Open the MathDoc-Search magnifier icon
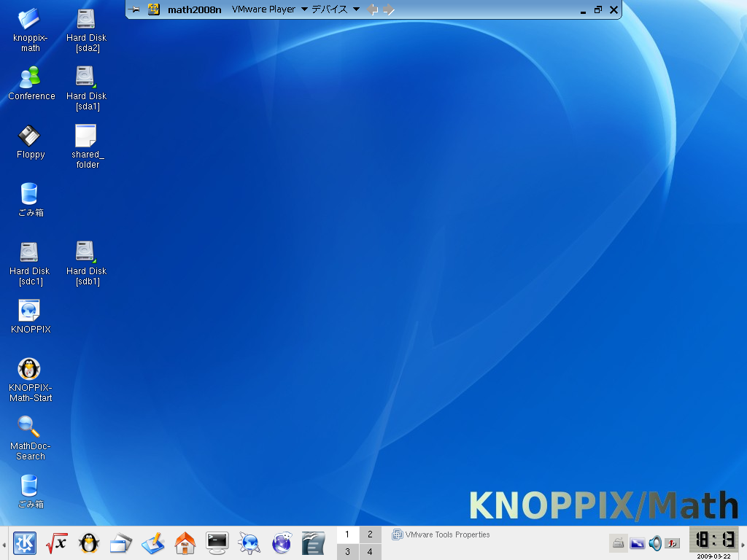The image size is (747, 560). pyautogui.click(x=28, y=427)
